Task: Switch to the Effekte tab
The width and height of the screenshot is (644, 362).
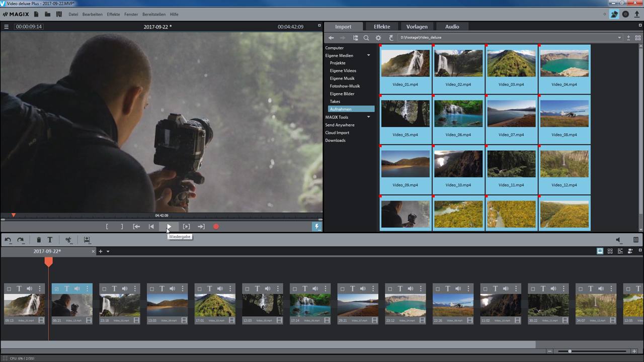Action: pos(382,27)
